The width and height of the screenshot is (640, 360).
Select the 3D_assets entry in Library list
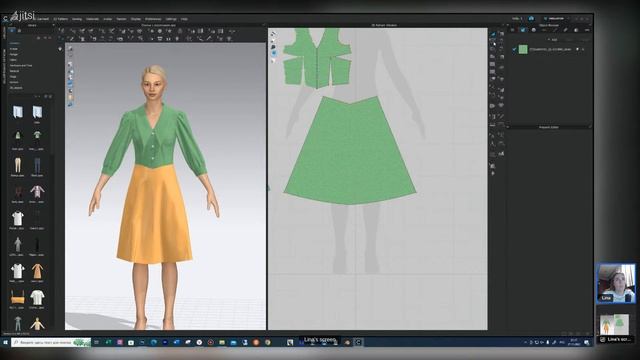[16, 88]
